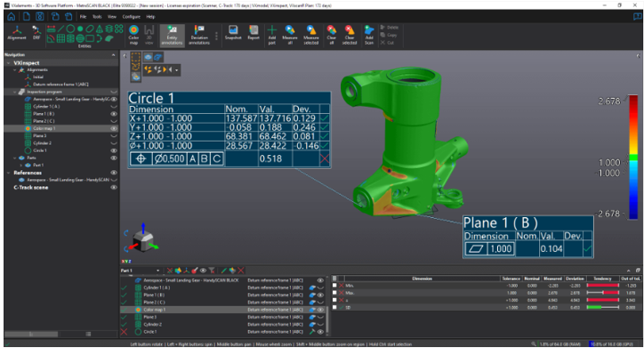The width and height of the screenshot is (644, 348).
Task: Select Cylinder 2 in navigation tree
Action: [x=42, y=143]
